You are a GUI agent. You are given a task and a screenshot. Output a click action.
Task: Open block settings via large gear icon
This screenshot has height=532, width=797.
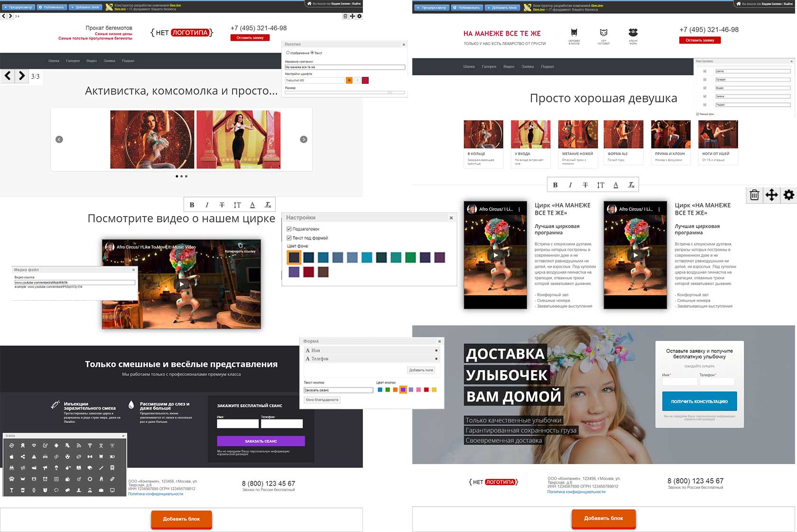pyautogui.click(x=788, y=195)
